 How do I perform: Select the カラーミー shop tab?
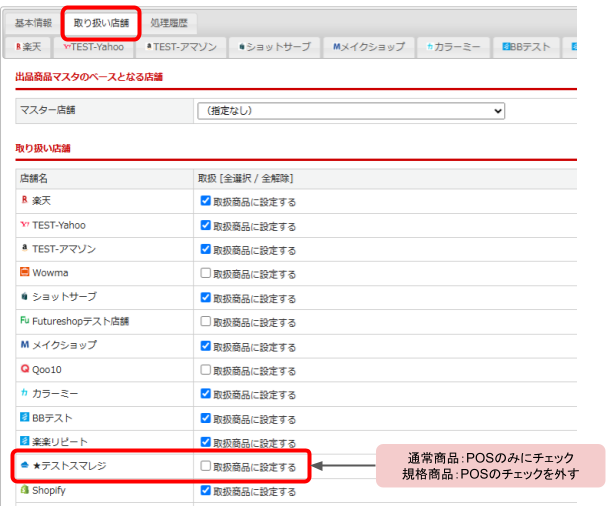453,47
